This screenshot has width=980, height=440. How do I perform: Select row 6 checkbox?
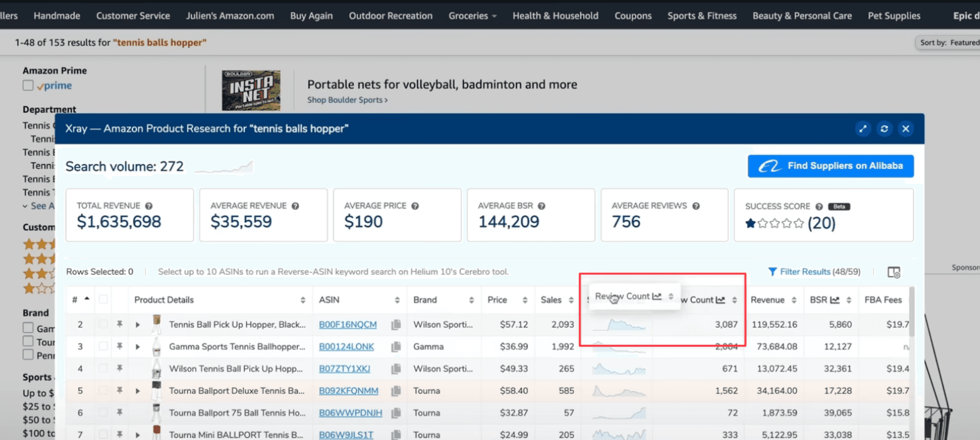coord(103,413)
